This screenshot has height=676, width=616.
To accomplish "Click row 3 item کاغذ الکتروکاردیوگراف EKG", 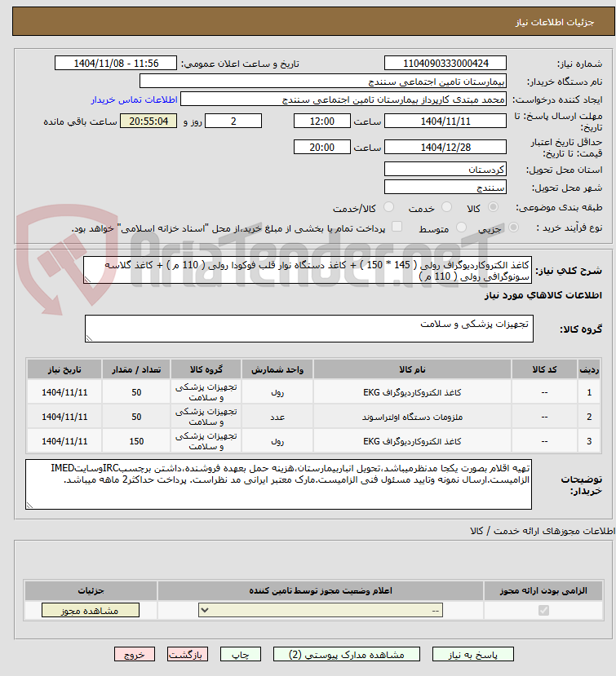I will pos(412,441).
